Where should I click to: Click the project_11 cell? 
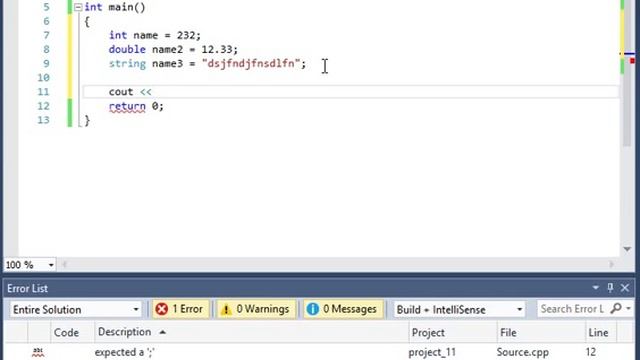point(432,352)
